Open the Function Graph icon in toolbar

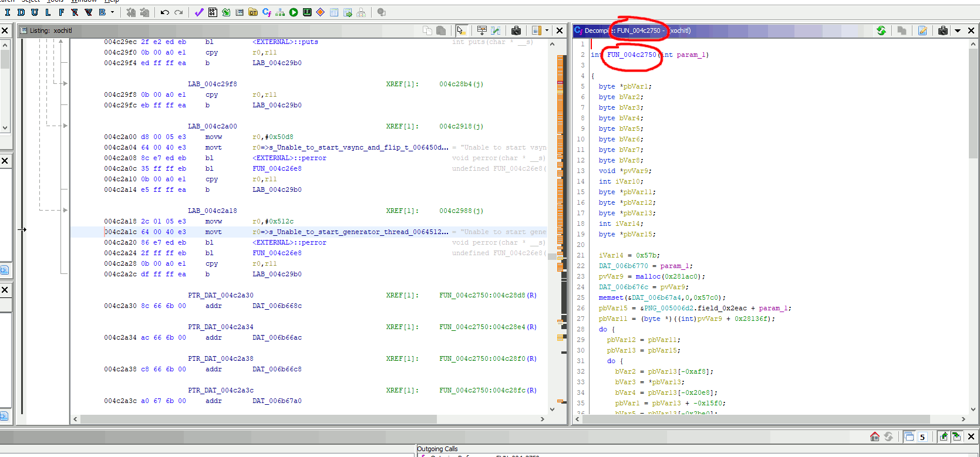[x=280, y=12]
